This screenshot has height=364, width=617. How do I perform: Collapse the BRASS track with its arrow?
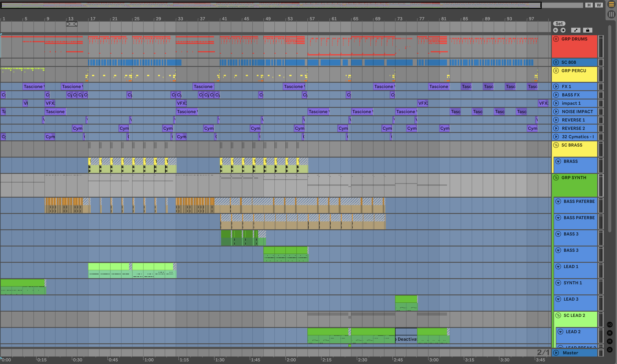tap(558, 161)
